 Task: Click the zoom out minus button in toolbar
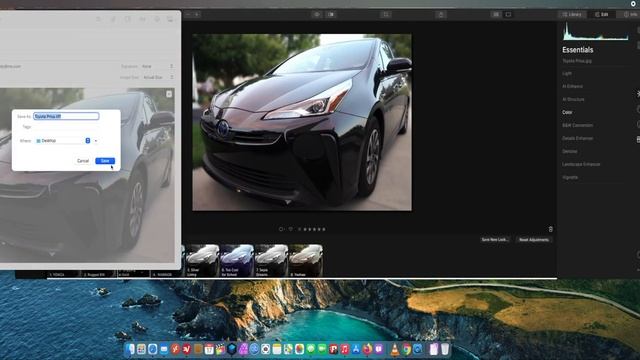point(188,14)
